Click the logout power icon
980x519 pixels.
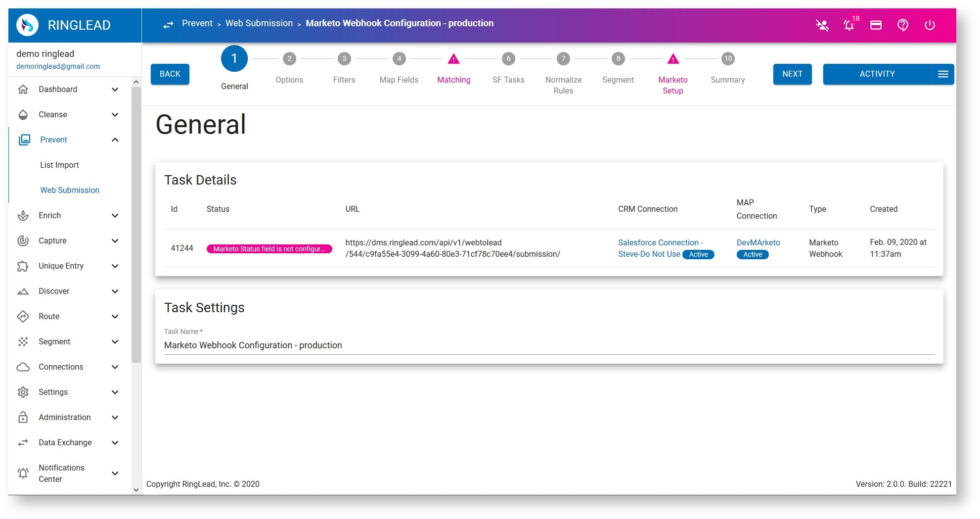pyautogui.click(x=930, y=25)
